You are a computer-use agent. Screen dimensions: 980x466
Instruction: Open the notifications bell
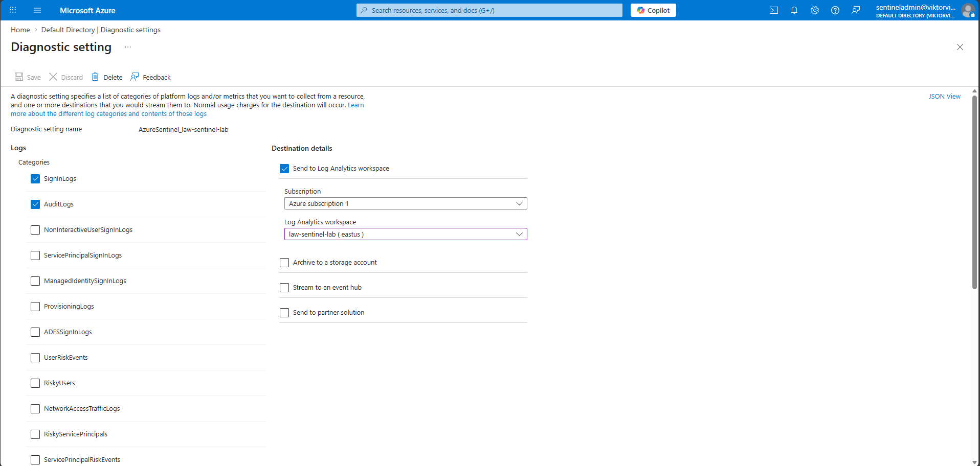click(x=794, y=10)
